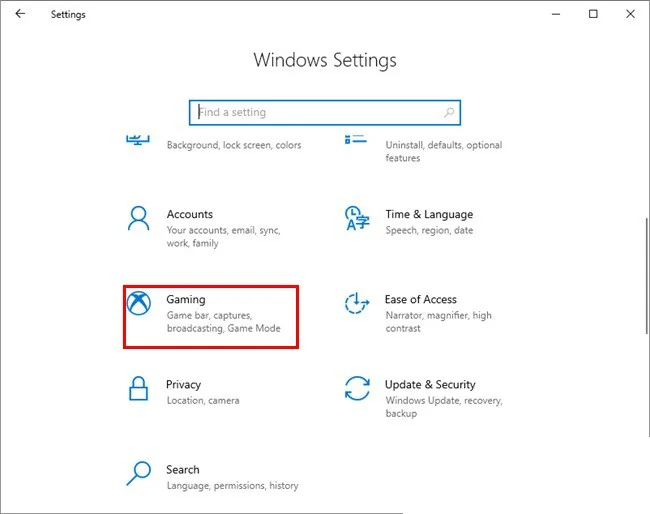Click the vertical scrollbar thumb
Viewport: 650px width, 514px height.
pos(647,275)
